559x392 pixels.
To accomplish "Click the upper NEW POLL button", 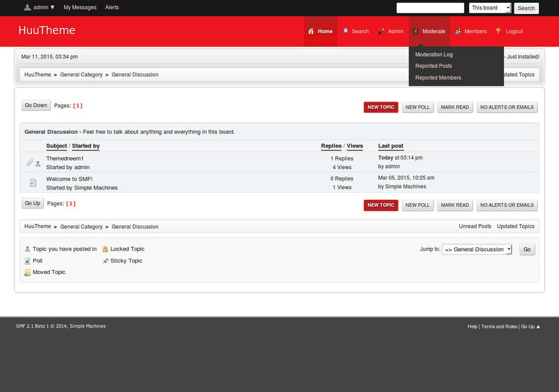I will click(418, 107).
